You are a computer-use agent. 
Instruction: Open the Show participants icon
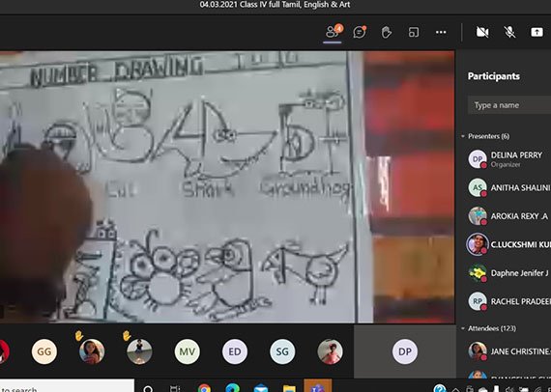click(x=333, y=32)
